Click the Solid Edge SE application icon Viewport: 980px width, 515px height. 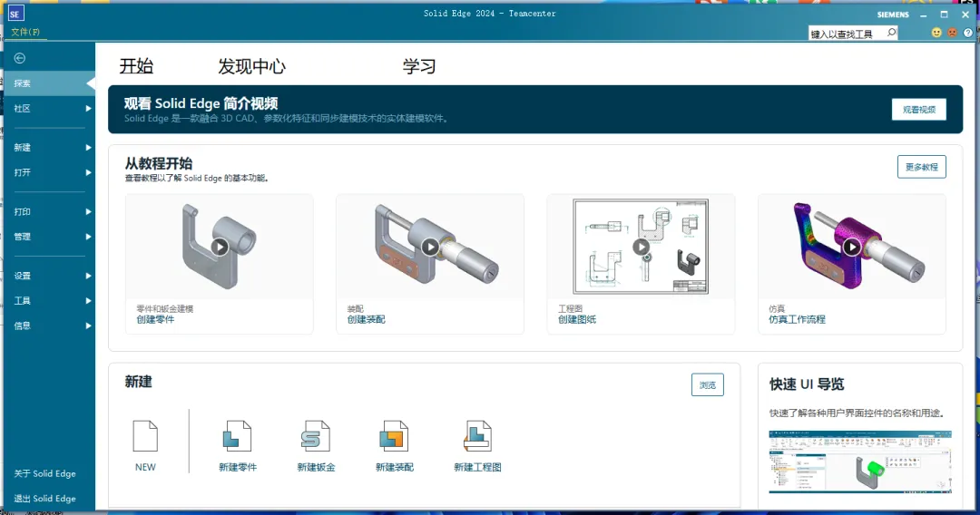point(15,13)
